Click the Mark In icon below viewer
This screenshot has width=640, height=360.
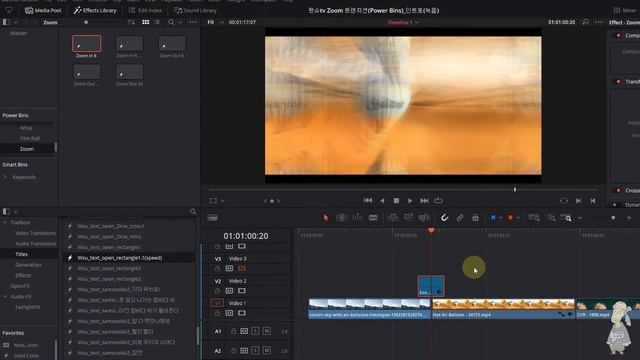578,200
